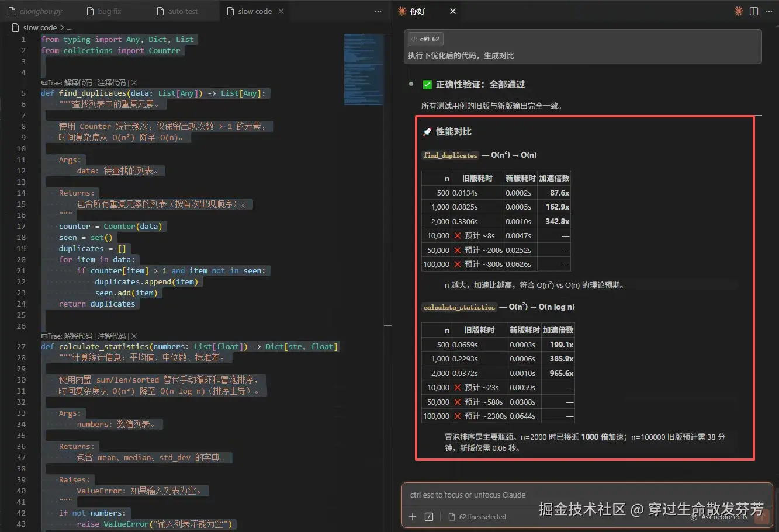Click the c#1-62 code reference chip
The height and width of the screenshot is (532, 779).
[x=425, y=40]
